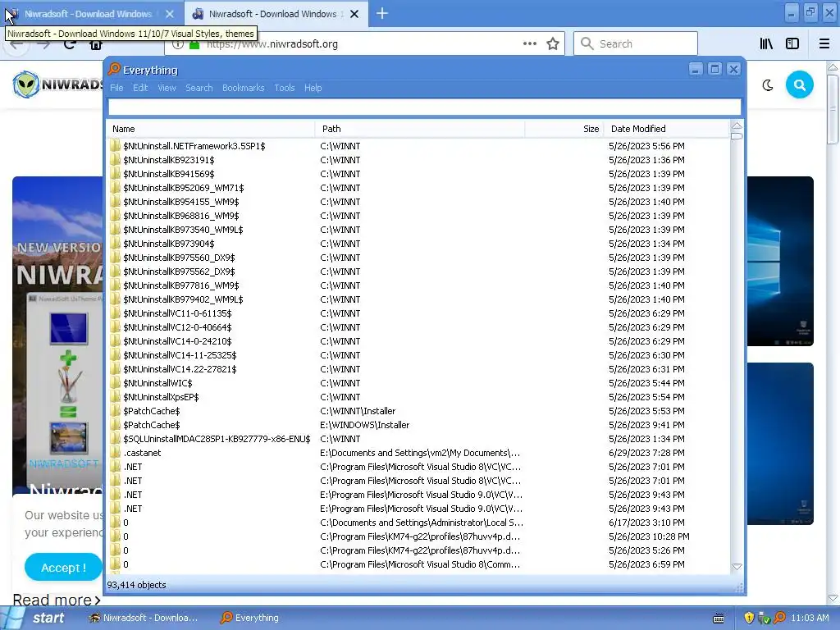The height and width of the screenshot is (630, 840).
Task: Open the Search menu in Everything
Action: coord(199,88)
